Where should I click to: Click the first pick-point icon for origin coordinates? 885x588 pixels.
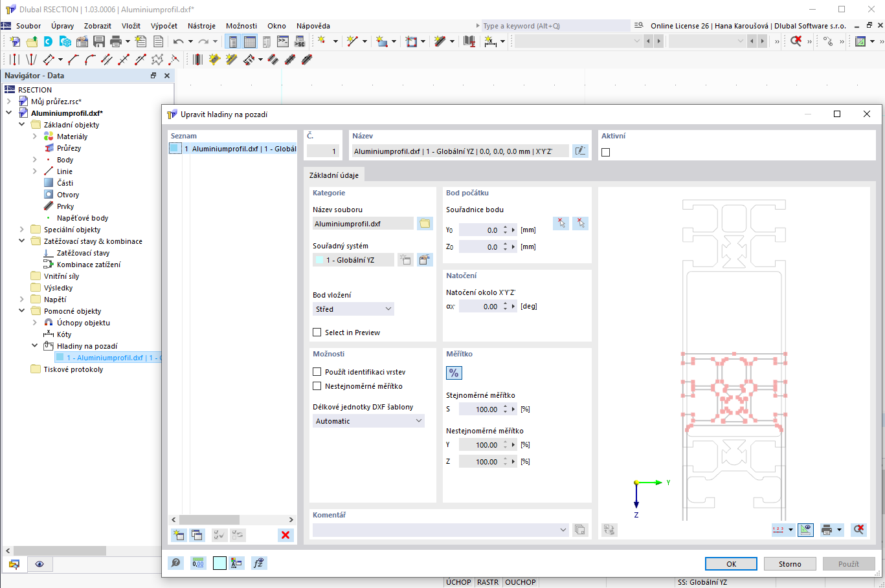click(561, 223)
